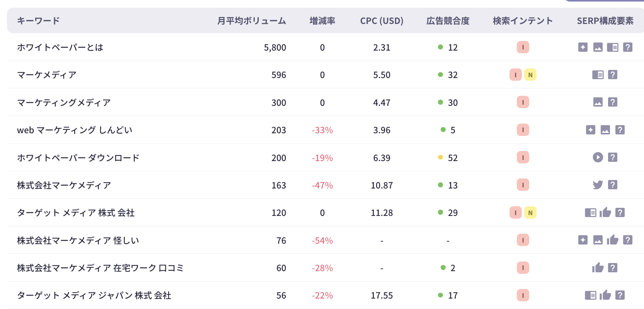
Task: Click the AI sparkle icon in ホワイトペーパーとは row
Action: (x=583, y=47)
